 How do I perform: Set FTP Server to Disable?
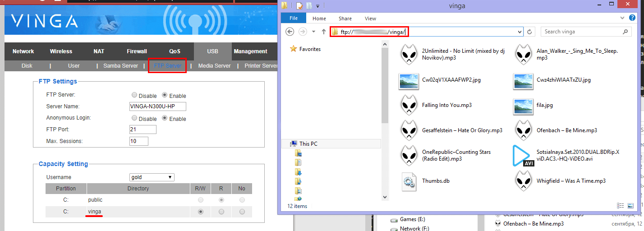tap(134, 95)
